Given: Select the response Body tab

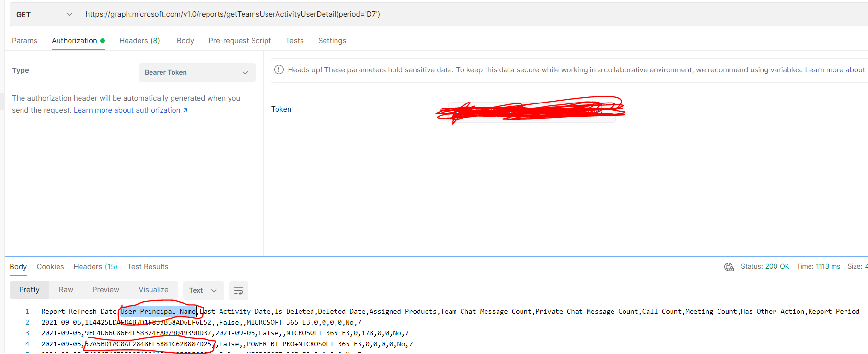Looking at the screenshot, I should (x=18, y=267).
